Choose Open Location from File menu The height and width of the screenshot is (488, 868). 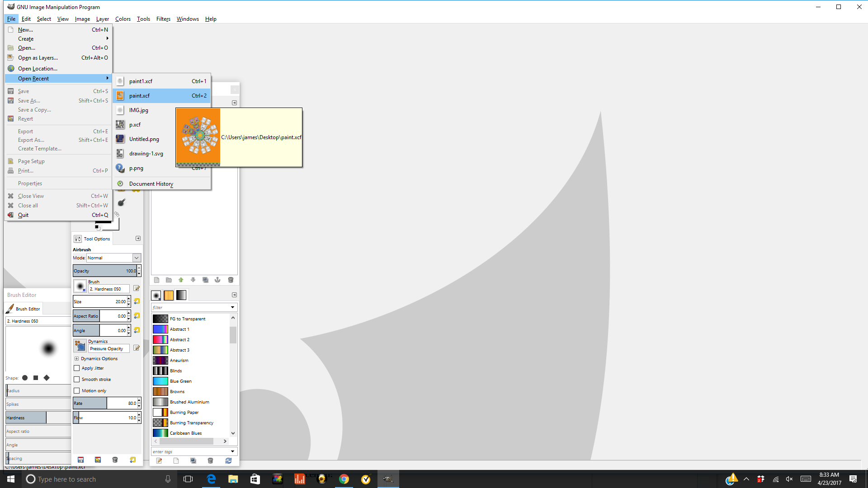(58, 69)
